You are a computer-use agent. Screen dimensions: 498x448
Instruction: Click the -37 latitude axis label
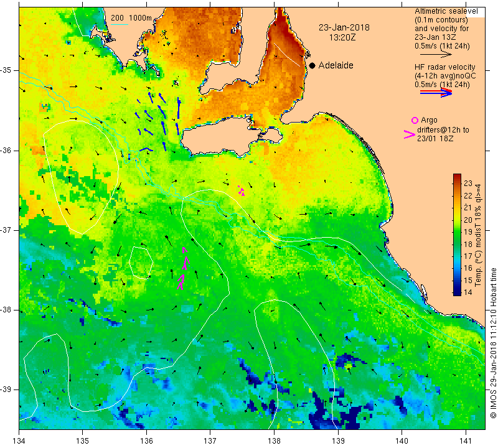click(x=6, y=230)
